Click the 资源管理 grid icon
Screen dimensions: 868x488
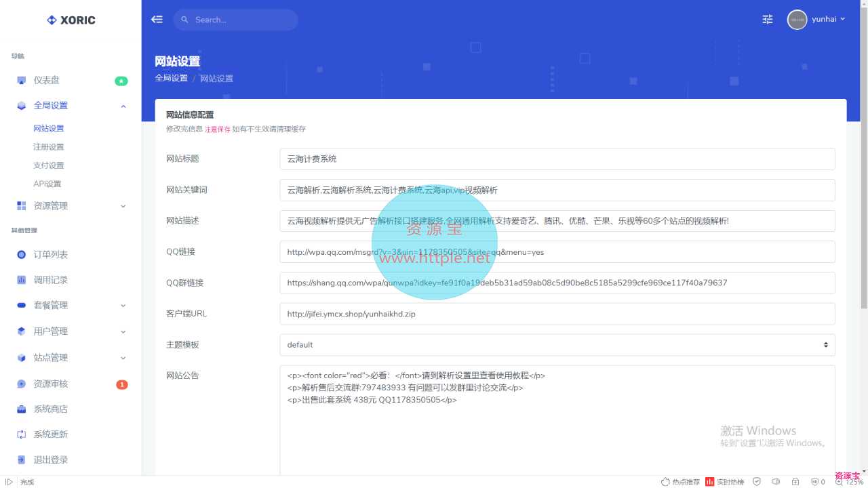click(x=22, y=206)
